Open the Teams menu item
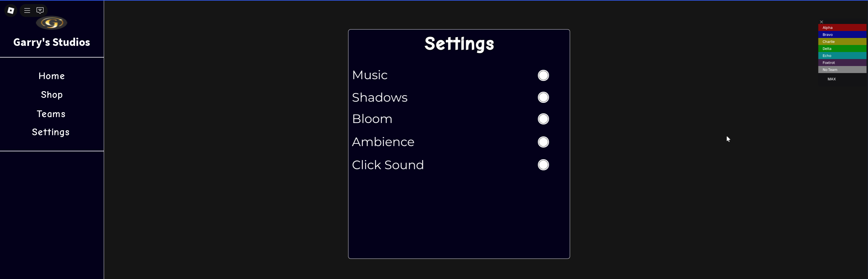 pyautogui.click(x=51, y=114)
